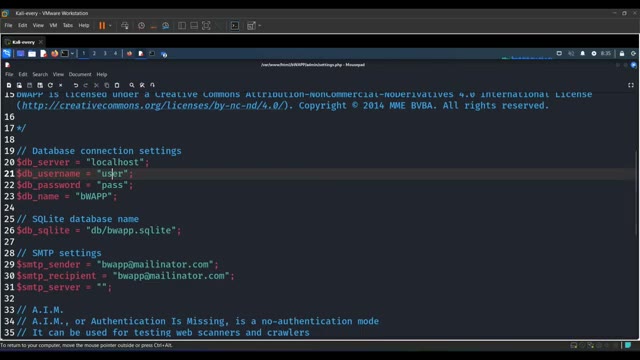The height and width of the screenshot is (360, 640).
Task: Place cursor in "pass" on line 22
Action: tap(112, 185)
